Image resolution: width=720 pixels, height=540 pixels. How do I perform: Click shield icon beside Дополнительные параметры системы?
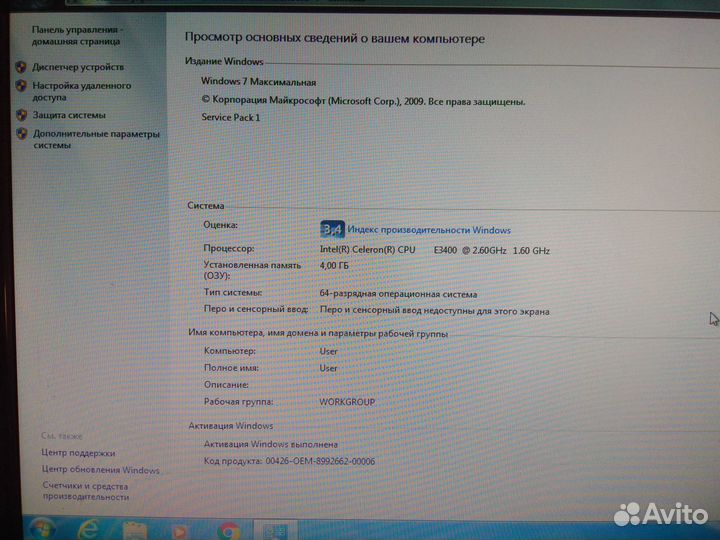[x=22, y=134]
